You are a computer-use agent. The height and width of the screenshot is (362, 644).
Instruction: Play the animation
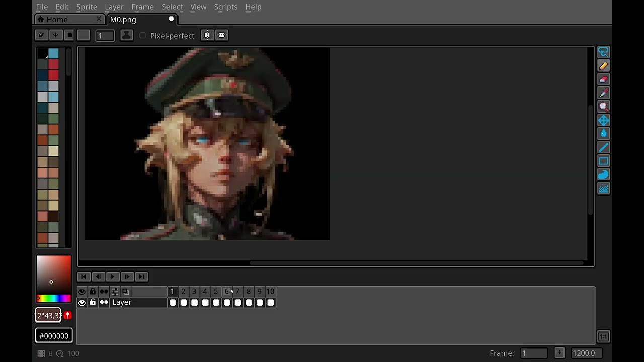pyautogui.click(x=113, y=276)
